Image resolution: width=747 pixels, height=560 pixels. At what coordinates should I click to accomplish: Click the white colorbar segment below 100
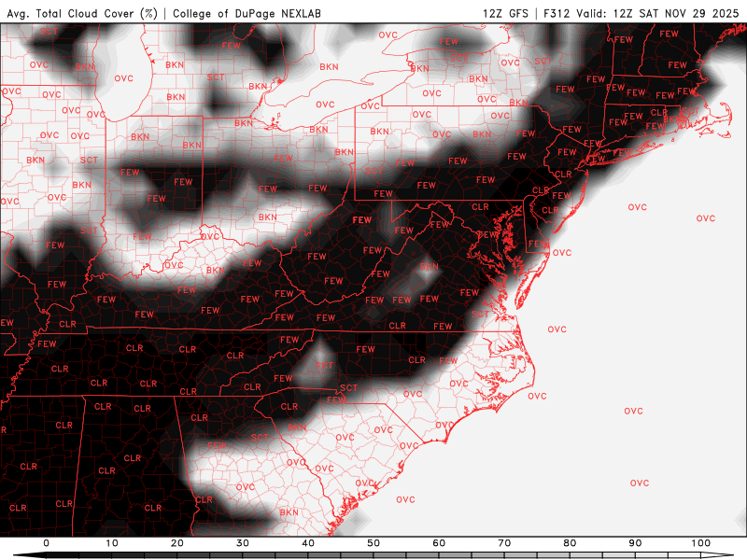(x=684, y=556)
